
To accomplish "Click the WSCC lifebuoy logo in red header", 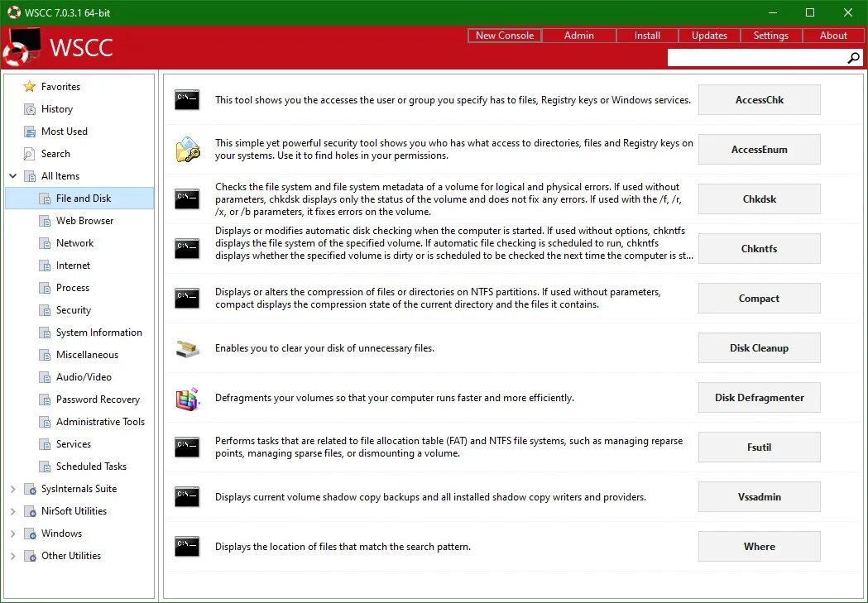I will coord(21,47).
